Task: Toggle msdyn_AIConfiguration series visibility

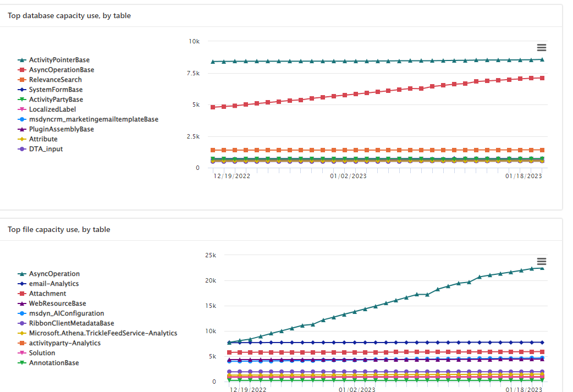Action: pyautogui.click(x=66, y=313)
